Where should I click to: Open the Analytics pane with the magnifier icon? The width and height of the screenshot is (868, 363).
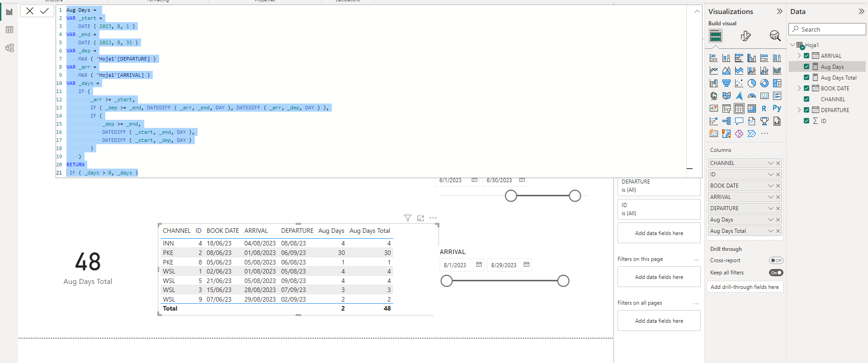pyautogui.click(x=775, y=36)
